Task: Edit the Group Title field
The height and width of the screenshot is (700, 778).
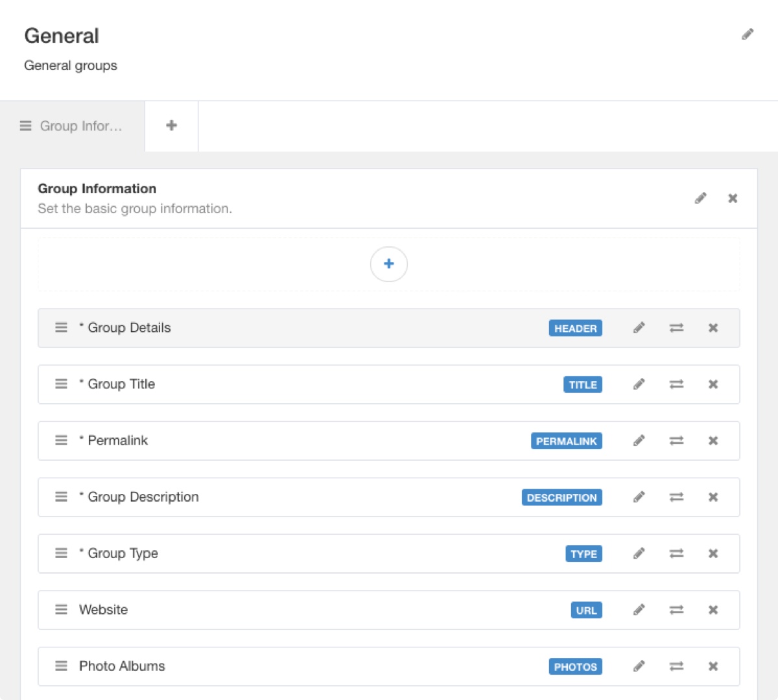Action: [x=639, y=384]
